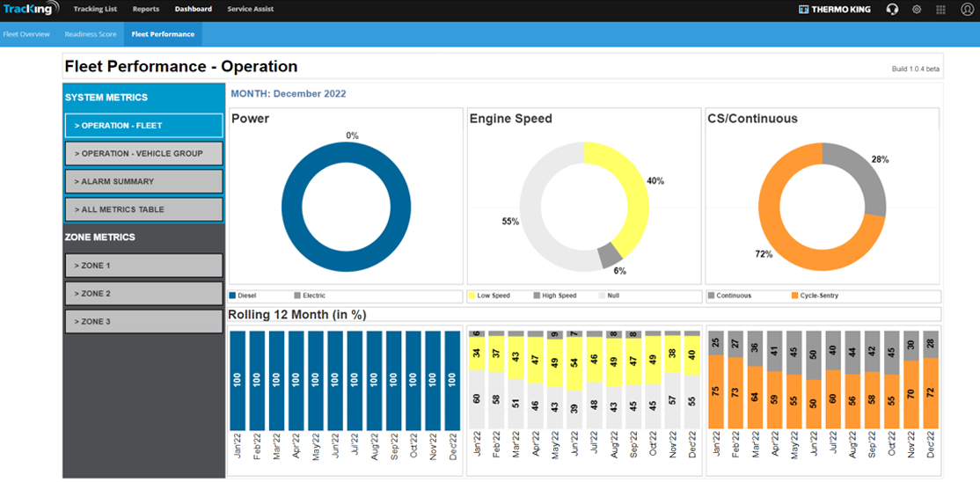The height and width of the screenshot is (482, 980).
Task: Show the All Metrics Table
Action: (143, 210)
